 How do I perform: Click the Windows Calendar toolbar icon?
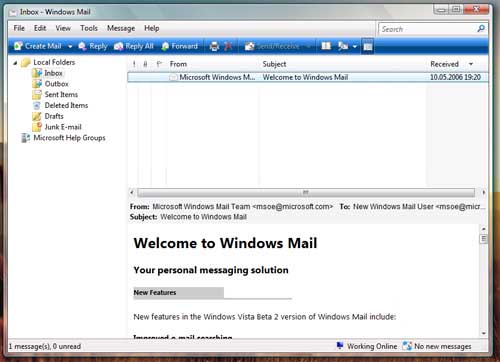pyautogui.click(x=343, y=46)
